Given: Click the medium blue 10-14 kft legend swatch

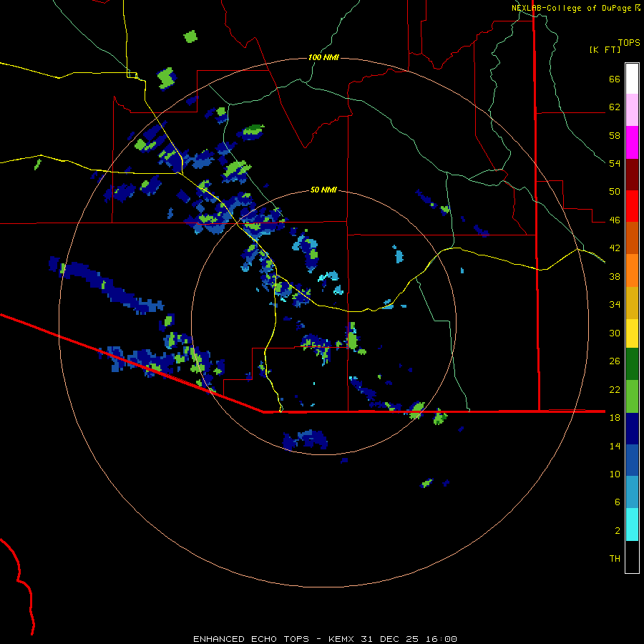Looking at the screenshot, I should pyautogui.click(x=632, y=460).
